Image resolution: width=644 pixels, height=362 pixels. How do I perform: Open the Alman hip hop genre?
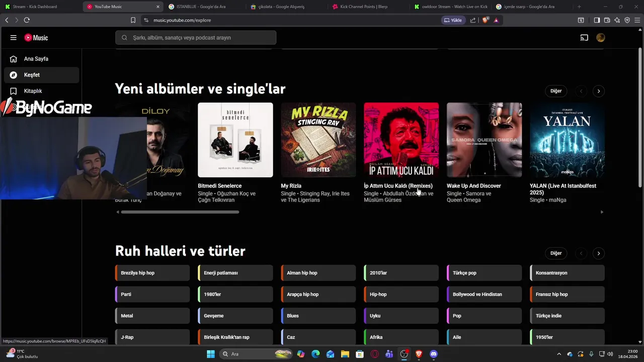click(x=318, y=273)
